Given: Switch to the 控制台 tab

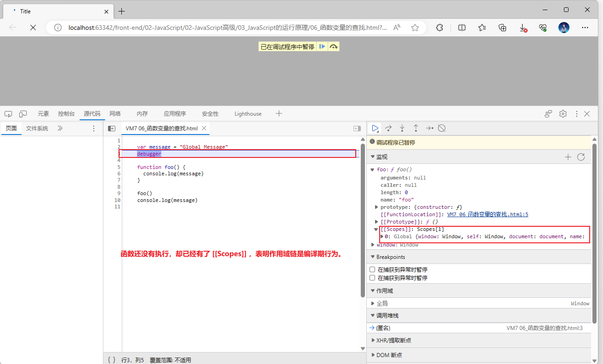Looking at the screenshot, I should [x=66, y=114].
